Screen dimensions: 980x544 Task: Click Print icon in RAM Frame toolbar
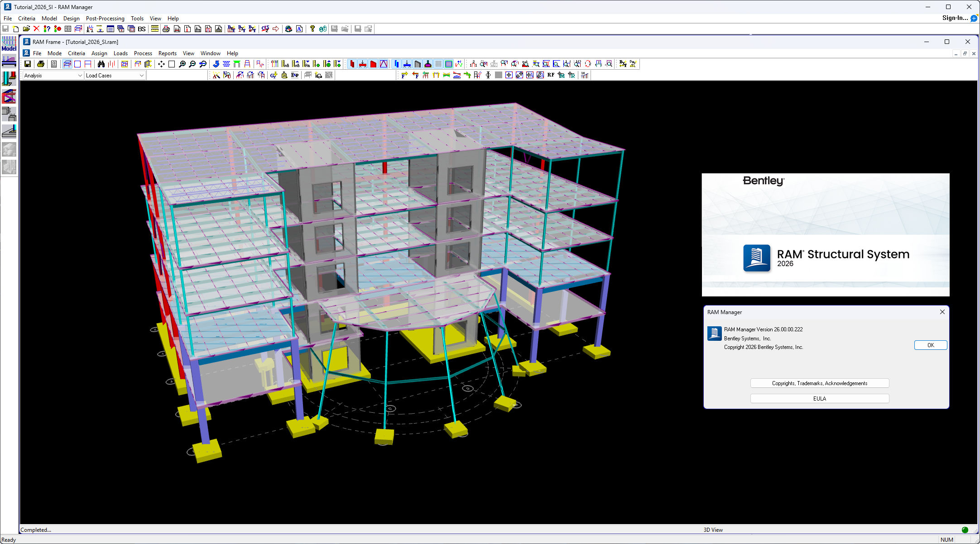click(41, 64)
